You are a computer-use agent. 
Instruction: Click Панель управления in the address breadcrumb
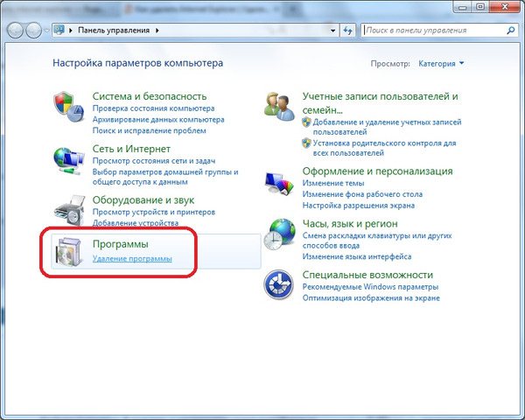(114, 30)
